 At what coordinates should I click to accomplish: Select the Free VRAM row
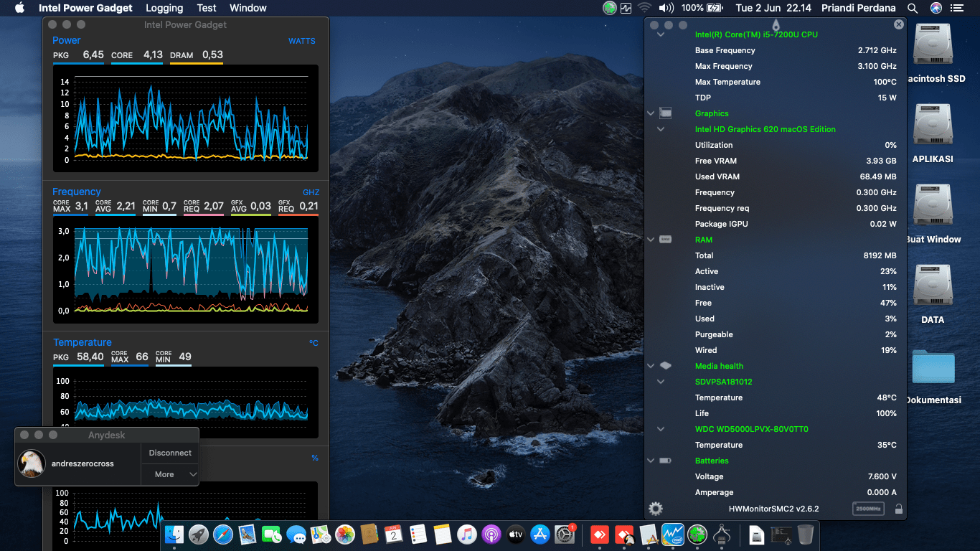(x=776, y=161)
